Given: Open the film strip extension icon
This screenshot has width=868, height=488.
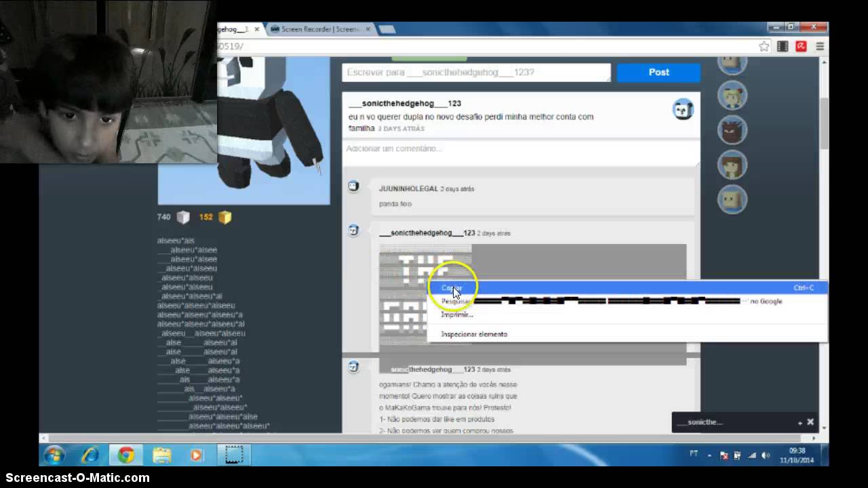Looking at the screenshot, I should [x=783, y=46].
